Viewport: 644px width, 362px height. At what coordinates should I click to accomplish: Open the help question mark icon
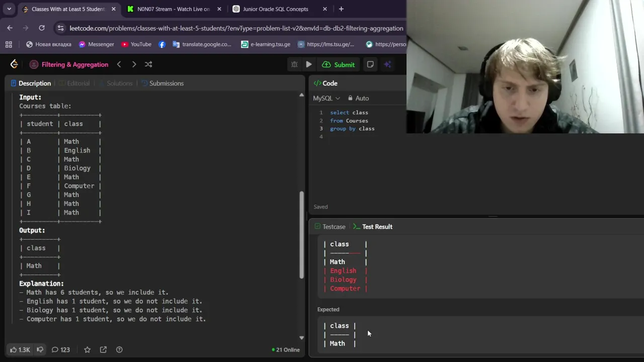tap(119, 350)
